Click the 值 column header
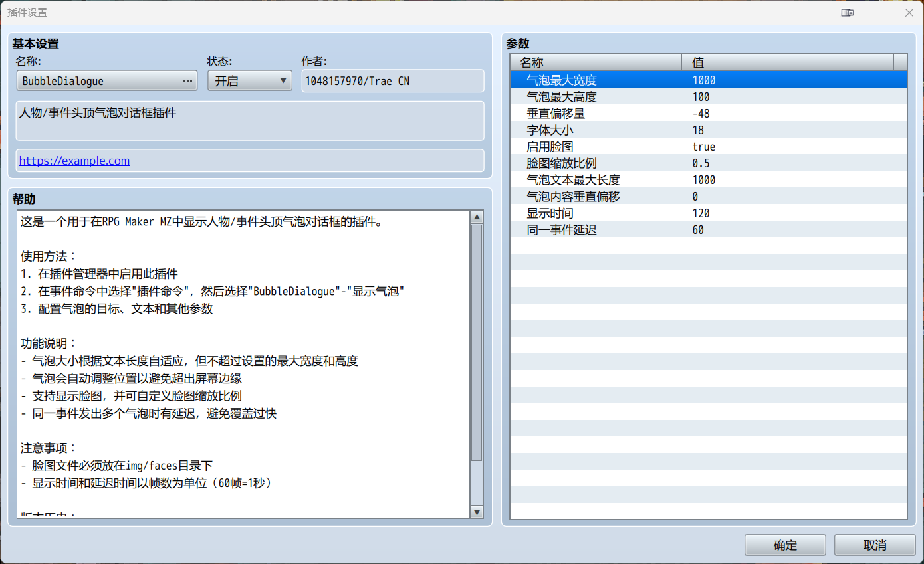This screenshot has height=564, width=924. coord(788,63)
